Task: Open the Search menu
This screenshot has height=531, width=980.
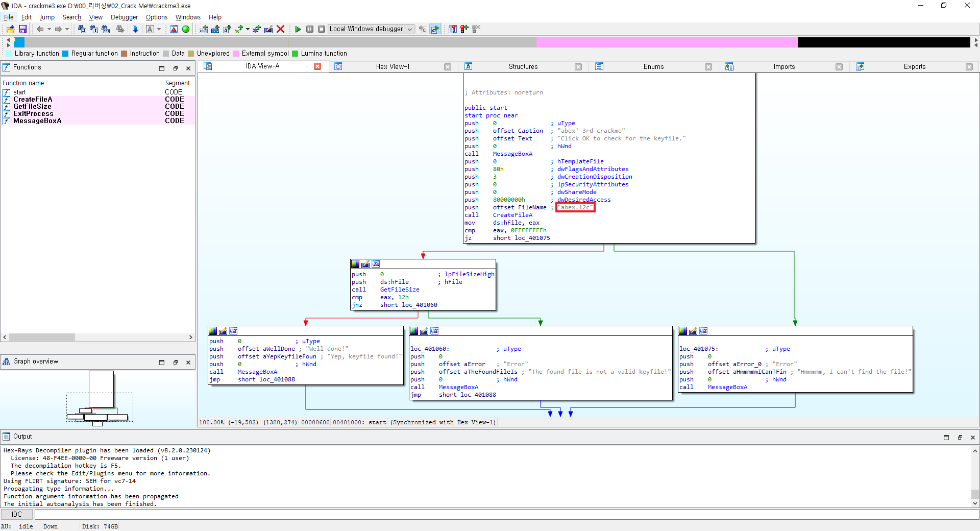Action: coord(72,17)
